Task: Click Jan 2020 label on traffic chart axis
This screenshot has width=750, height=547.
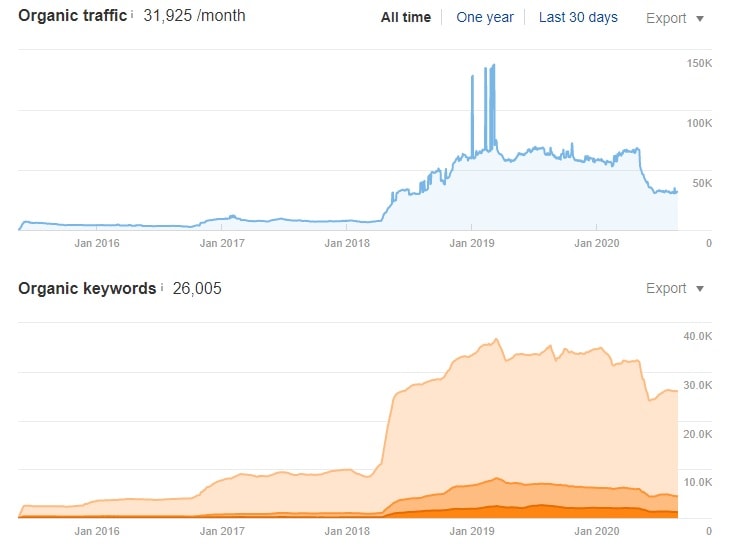Action: click(x=596, y=243)
